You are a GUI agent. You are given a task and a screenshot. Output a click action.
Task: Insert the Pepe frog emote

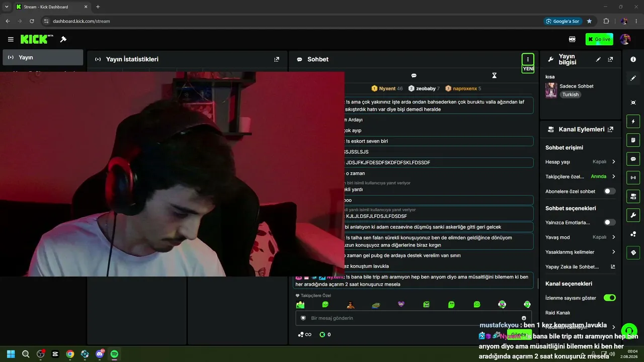376,304
